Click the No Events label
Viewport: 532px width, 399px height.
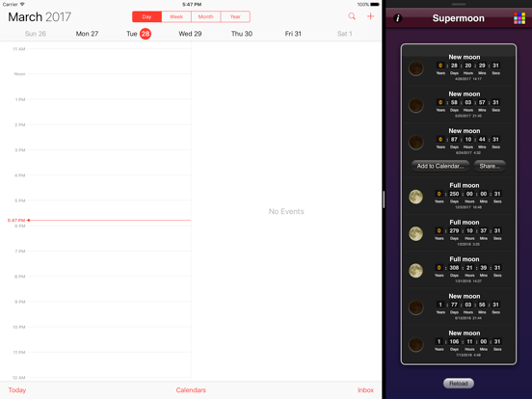coord(286,211)
